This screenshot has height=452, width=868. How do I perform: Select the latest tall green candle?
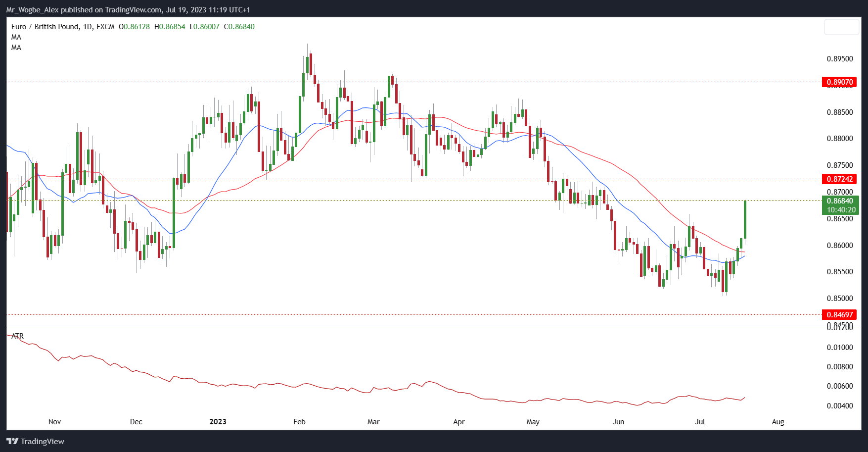(x=745, y=219)
